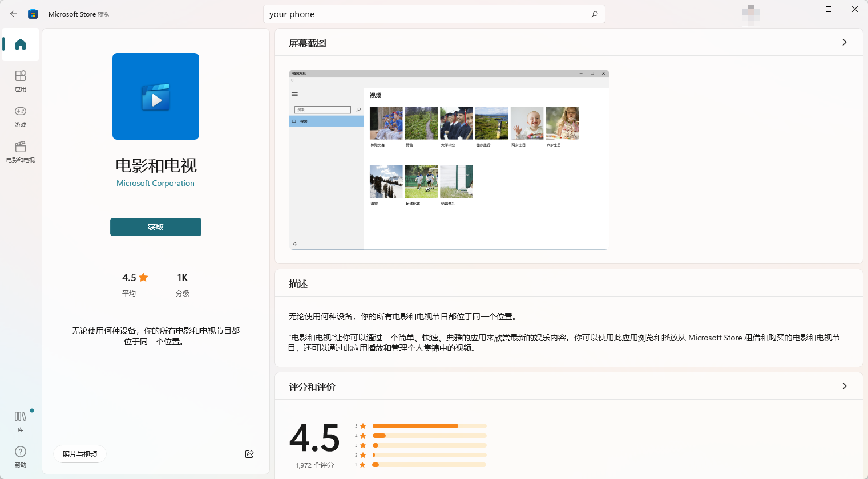Click the 5-star rating bar
The height and width of the screenshot is (479, 868).
[429, 426]
